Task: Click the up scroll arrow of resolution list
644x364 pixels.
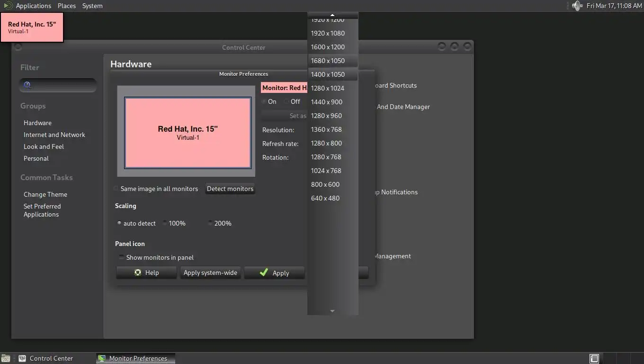Action: pos(332,15)
